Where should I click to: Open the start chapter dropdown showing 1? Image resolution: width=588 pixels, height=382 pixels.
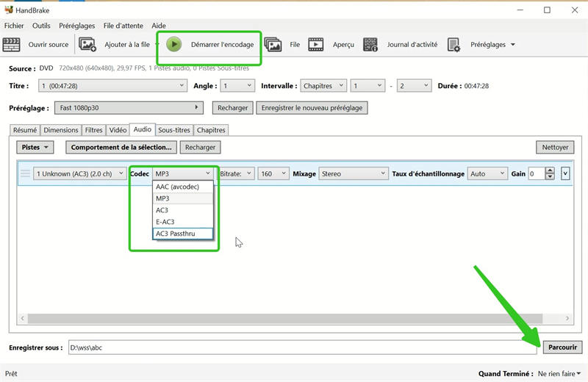(x=367, y=86)
